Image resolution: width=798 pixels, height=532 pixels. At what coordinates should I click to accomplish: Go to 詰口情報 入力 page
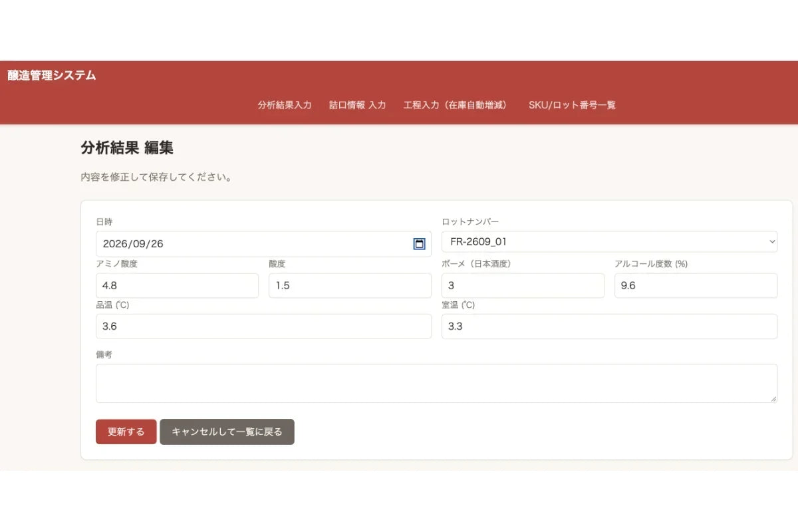[357, 105]
